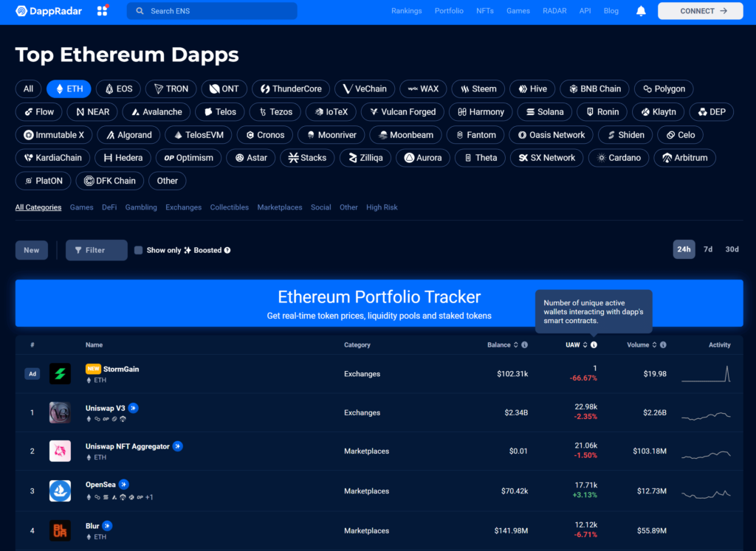Click the boosted badge beside Blur
This screenshot has height=551, width=756.
108,526
